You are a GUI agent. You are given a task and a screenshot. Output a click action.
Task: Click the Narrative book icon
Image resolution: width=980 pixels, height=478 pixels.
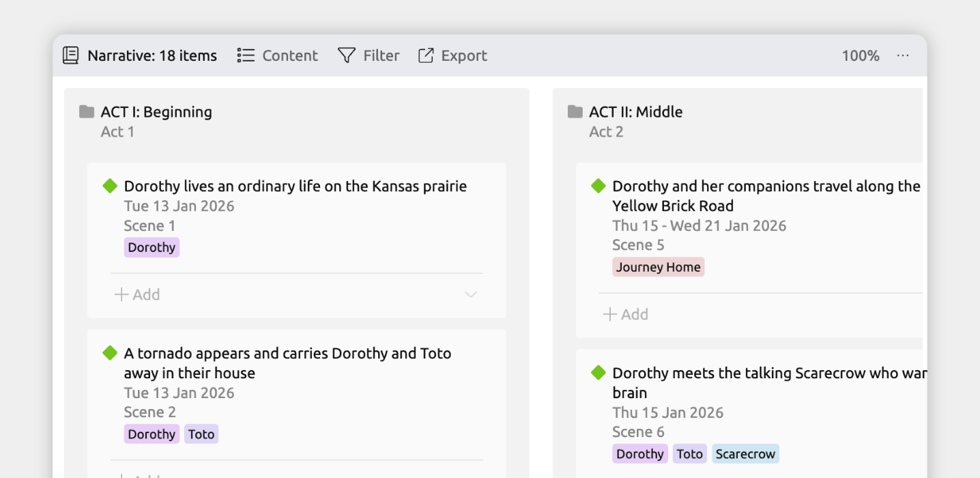tap(70, 55)
